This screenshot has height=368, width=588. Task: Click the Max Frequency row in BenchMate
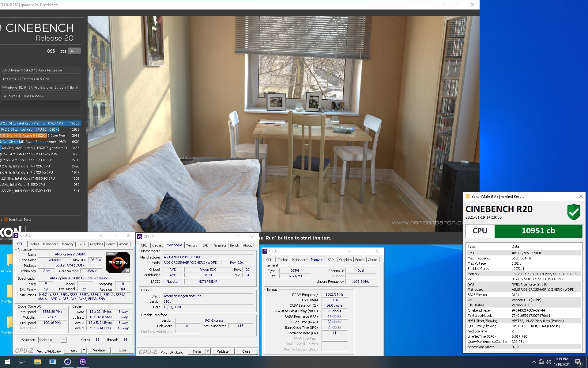click(524, 258)
